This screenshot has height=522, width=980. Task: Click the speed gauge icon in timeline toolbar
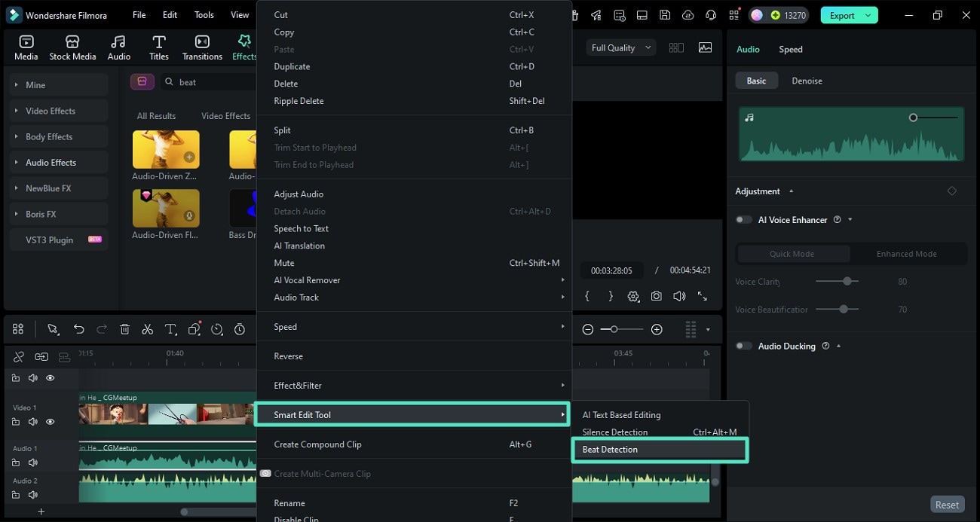pos(217,329)
